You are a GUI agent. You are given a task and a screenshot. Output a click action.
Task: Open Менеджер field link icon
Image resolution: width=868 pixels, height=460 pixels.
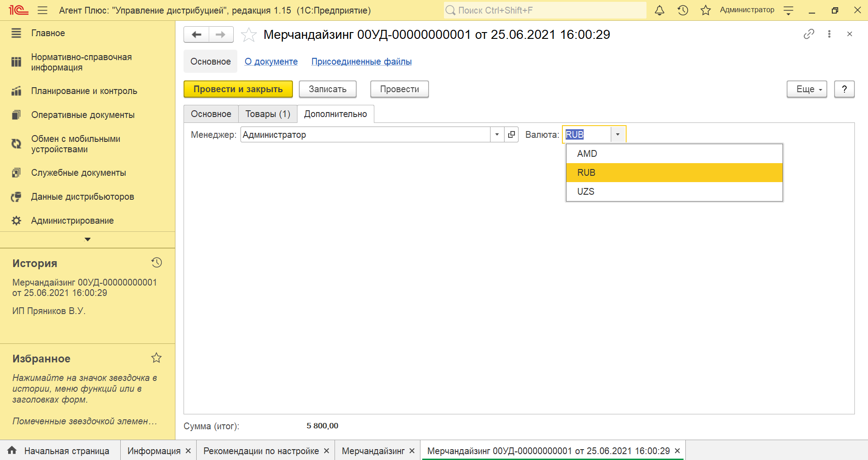tap(511, 135)
